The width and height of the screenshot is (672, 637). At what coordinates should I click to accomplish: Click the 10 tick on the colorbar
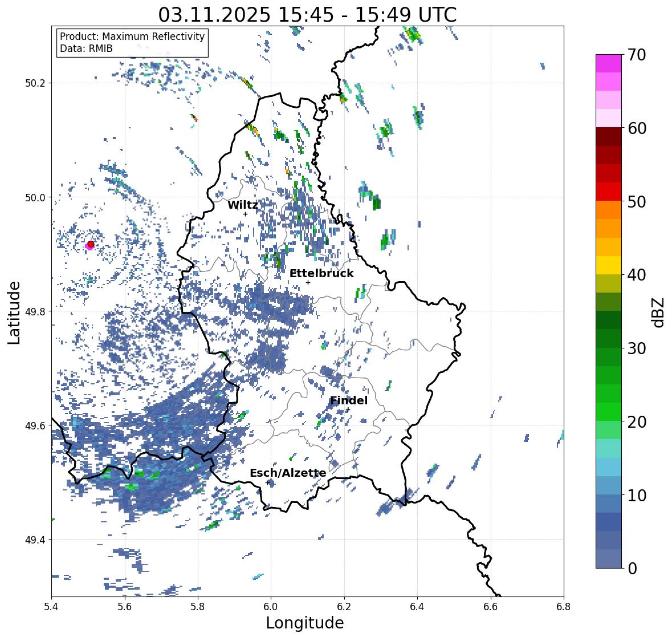pos(637,495)
